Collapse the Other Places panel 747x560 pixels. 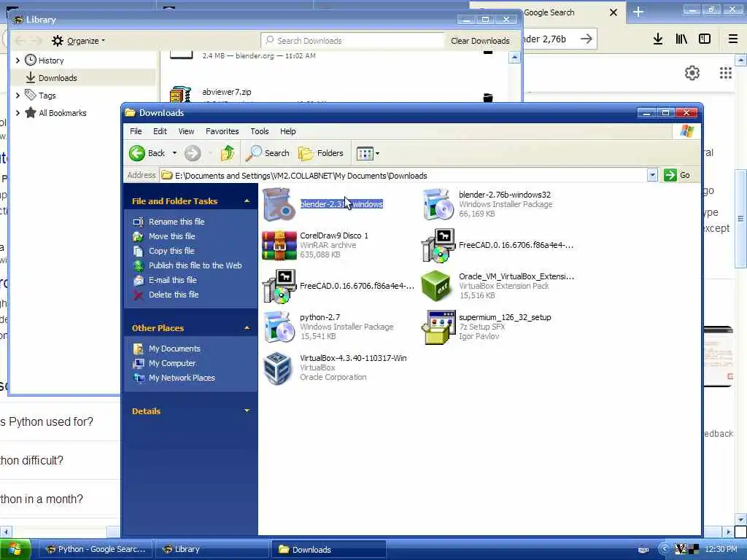[247, 328]
